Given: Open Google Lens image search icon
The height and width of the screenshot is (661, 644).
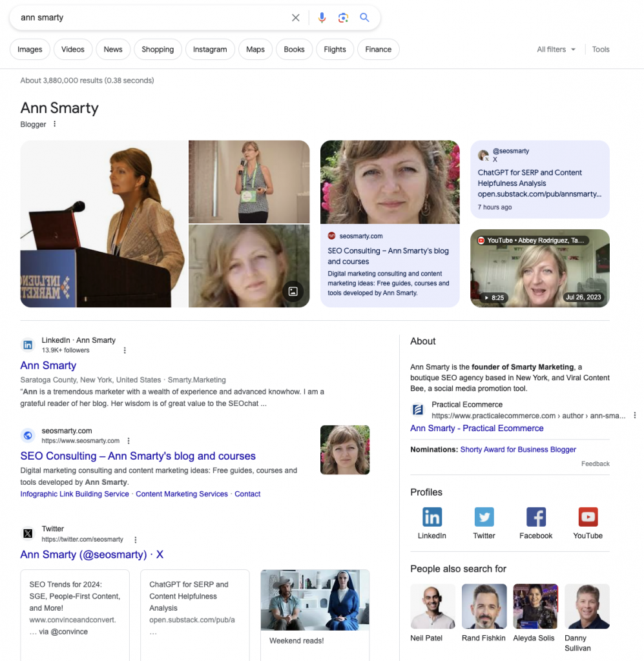Looking at the screenshot, I should pos(343,17).
